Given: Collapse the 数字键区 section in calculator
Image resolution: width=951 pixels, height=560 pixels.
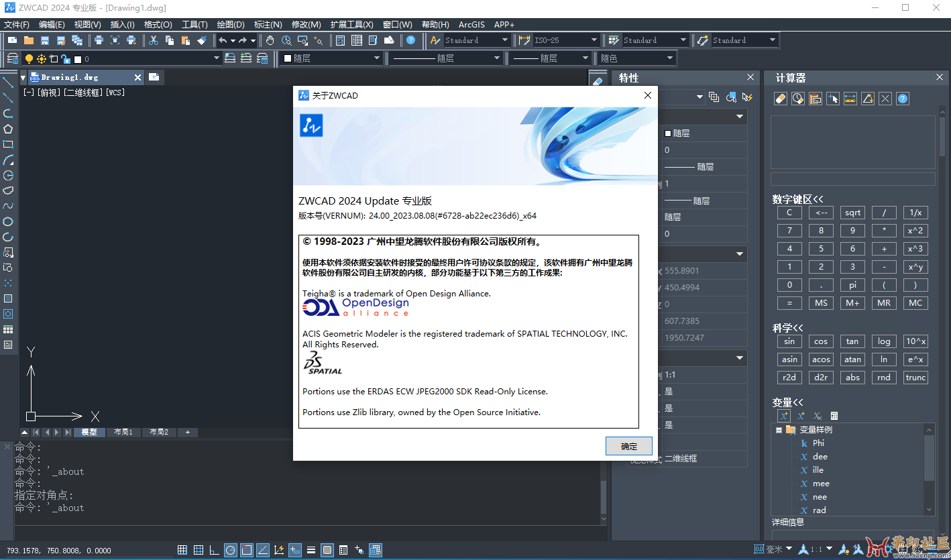Looking at the screenshot, I should (797, 199).
